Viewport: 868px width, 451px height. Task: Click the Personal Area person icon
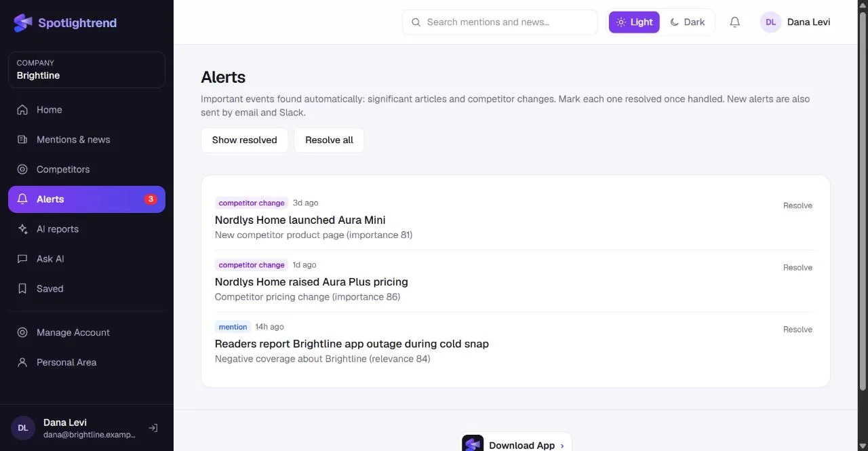coord(22,362)
